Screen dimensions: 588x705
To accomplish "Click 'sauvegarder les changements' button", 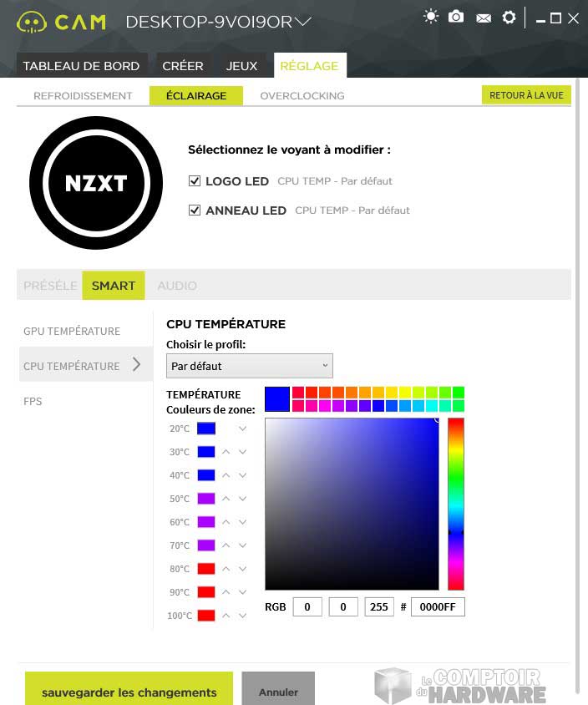I will [x=129, y=692].
